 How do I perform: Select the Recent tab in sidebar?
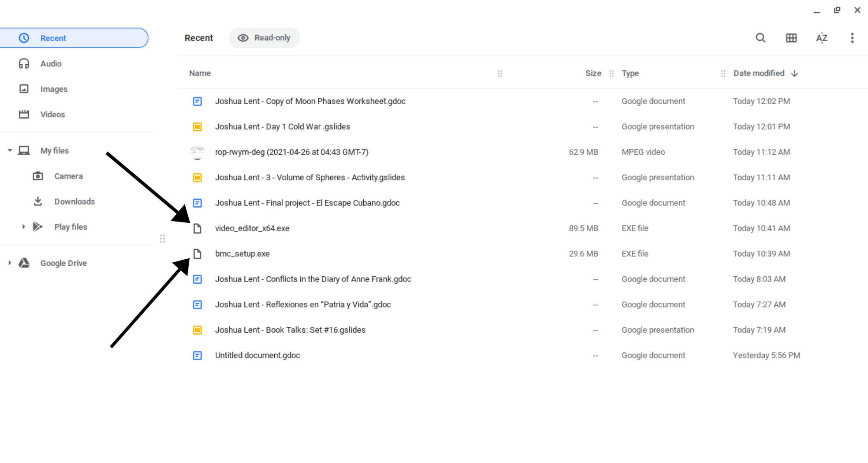(x=53, y=38)
